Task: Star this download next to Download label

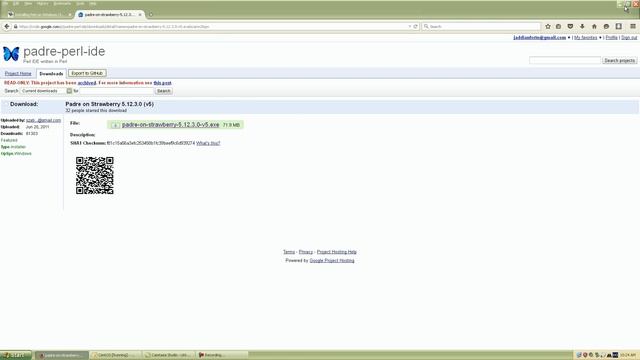Action: pyautogui.click(x=6, y=104)
